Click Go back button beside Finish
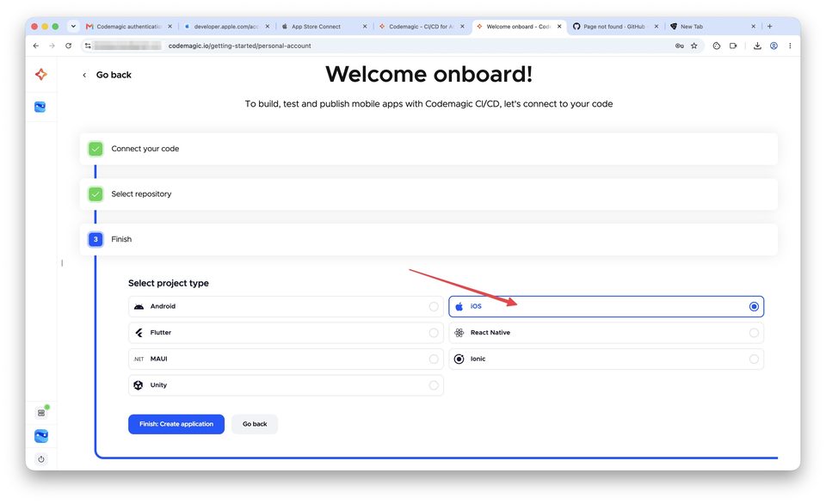This screenshot has height=504, width=826. (255, 425)
